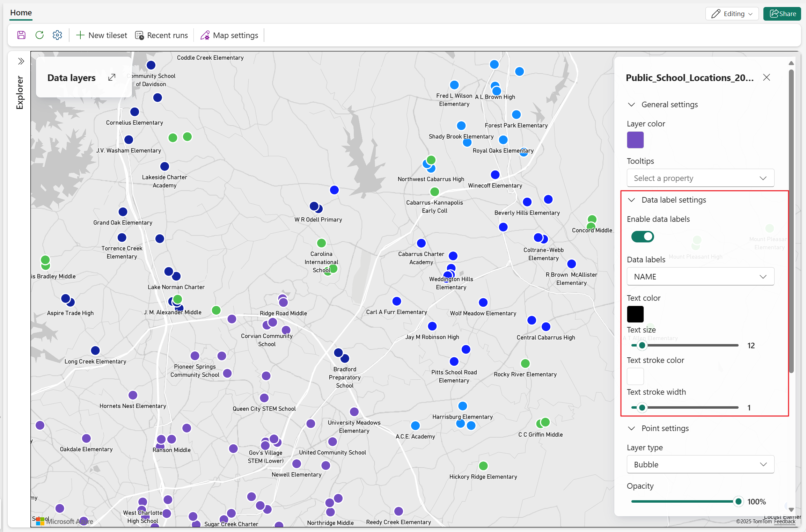Image resolution: width=806 pixels, height=532 pixels.
Task: Open Recent runs
Action: tap(161, 35)
